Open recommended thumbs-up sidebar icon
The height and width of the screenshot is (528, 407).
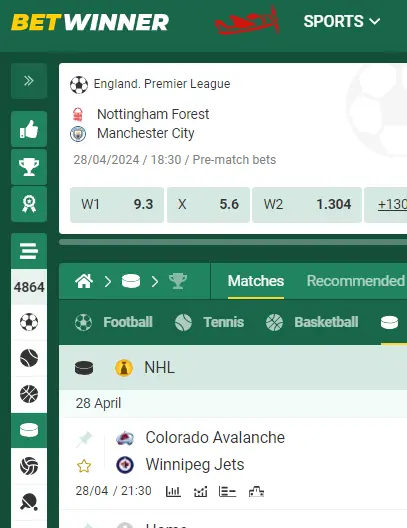point(29,129)
